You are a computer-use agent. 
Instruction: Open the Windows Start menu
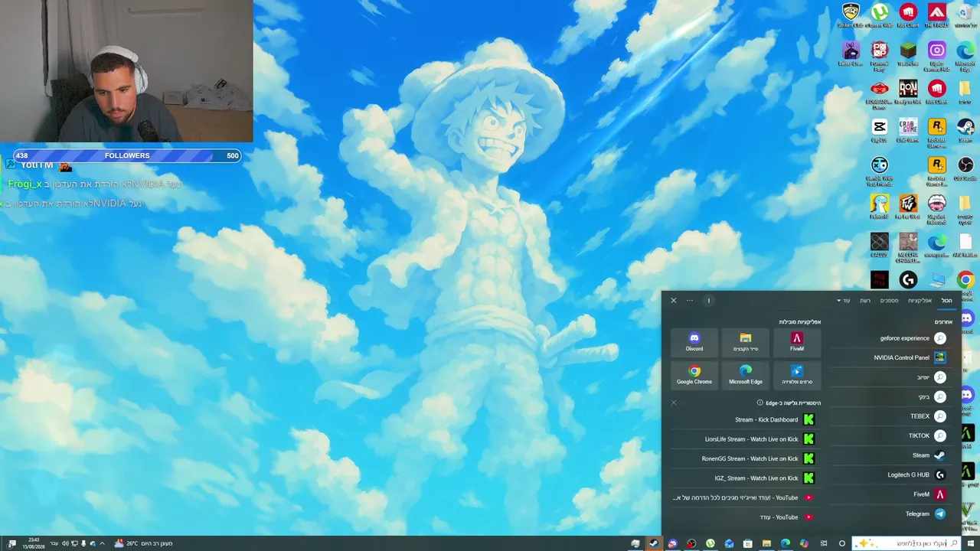[x=970, y=543]
